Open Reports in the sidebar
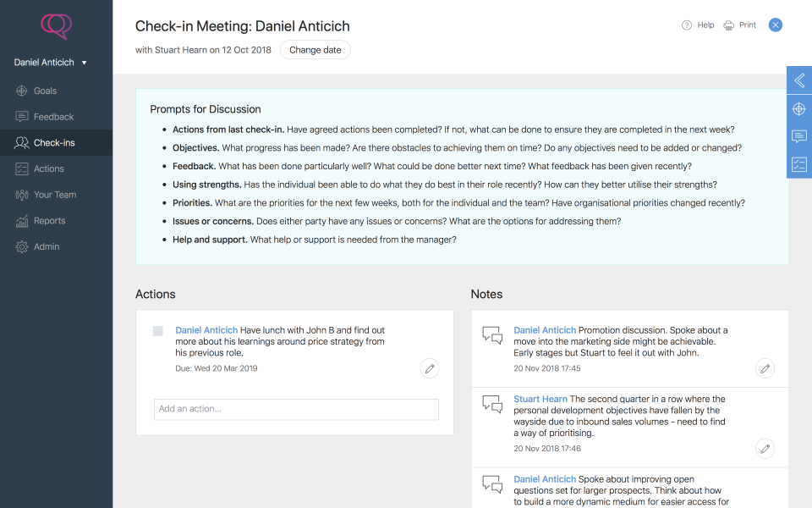Screen dimensions: 812x508 point(49,221)
